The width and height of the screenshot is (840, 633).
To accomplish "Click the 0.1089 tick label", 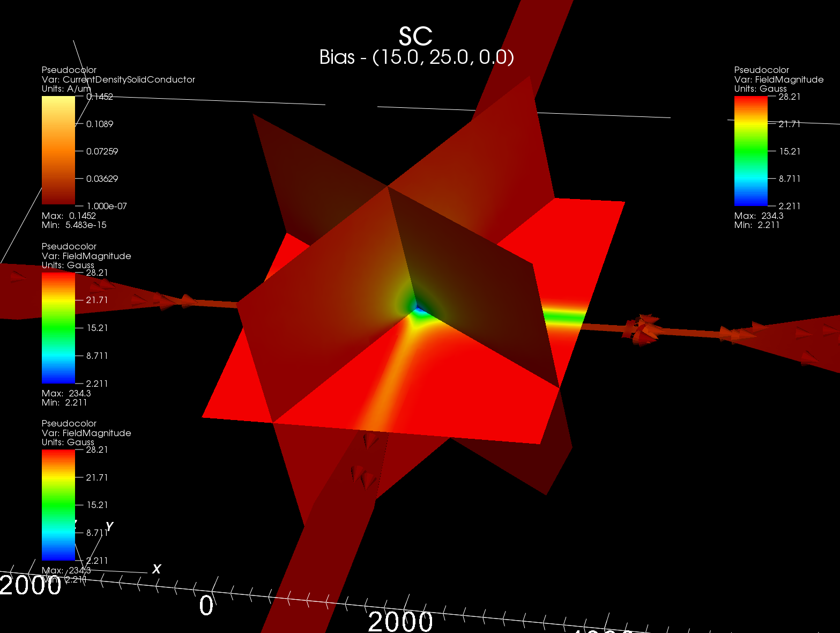I will [x=100, y=124].
